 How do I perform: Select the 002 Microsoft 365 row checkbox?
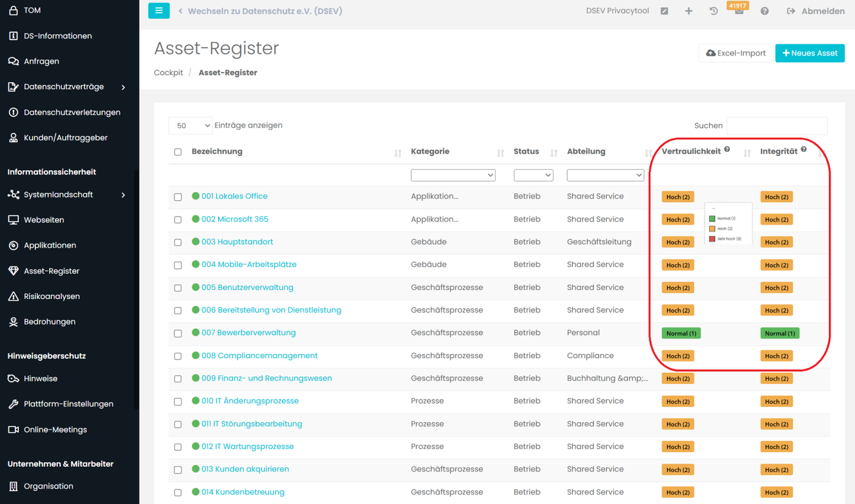tap(178, 220)
